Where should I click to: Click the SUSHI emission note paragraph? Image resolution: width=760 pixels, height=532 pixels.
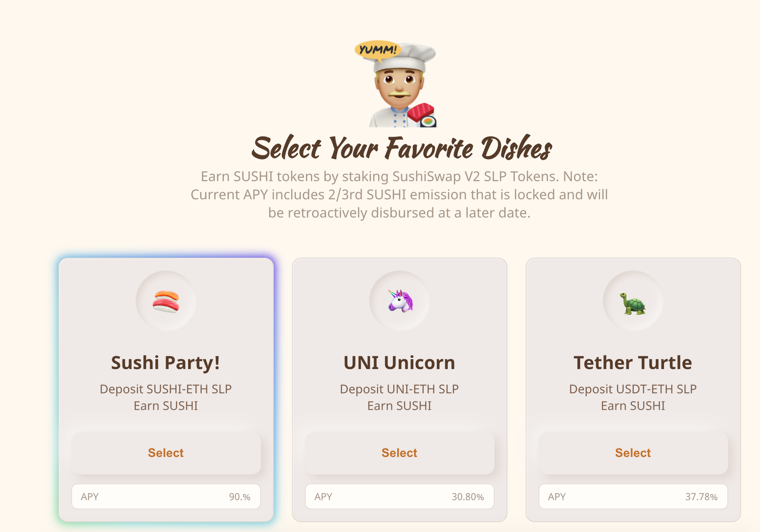tap(399, 195)
